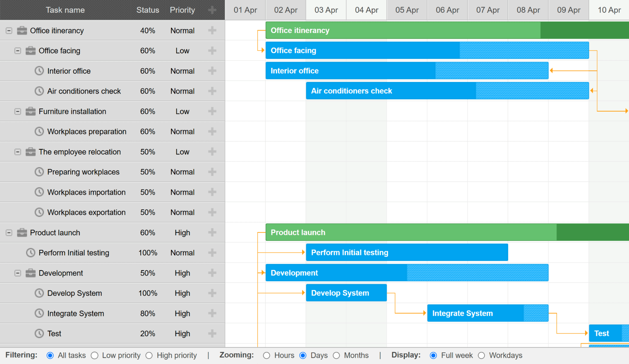Click the briefcase icon next to Development
Screen dimensions: 629x364
coord(31,273)
